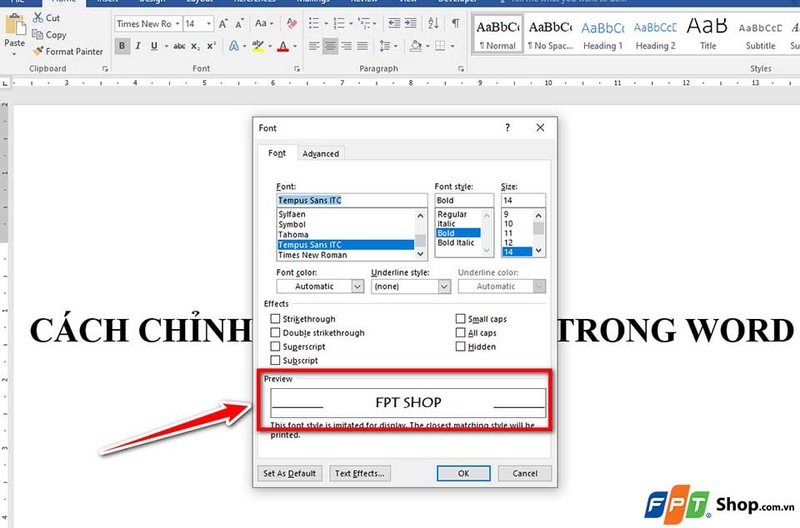Click the Borders icon in ribbon
The width and height of the screenshot is (800, 528).
pyautogui.click(x=440, y=46)
